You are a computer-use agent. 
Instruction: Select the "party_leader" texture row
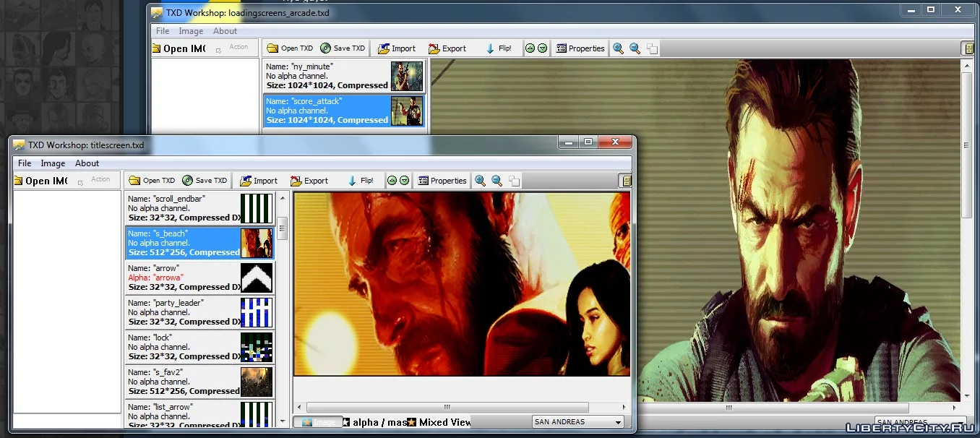click(200, 312)
